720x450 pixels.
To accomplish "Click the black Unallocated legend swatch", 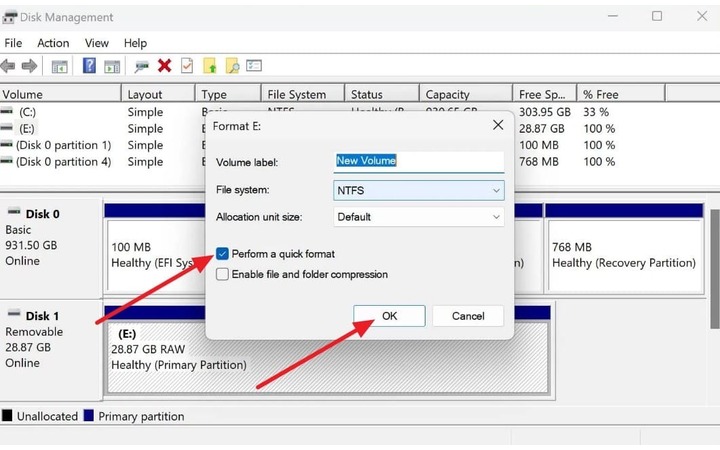I will point(7,416).
